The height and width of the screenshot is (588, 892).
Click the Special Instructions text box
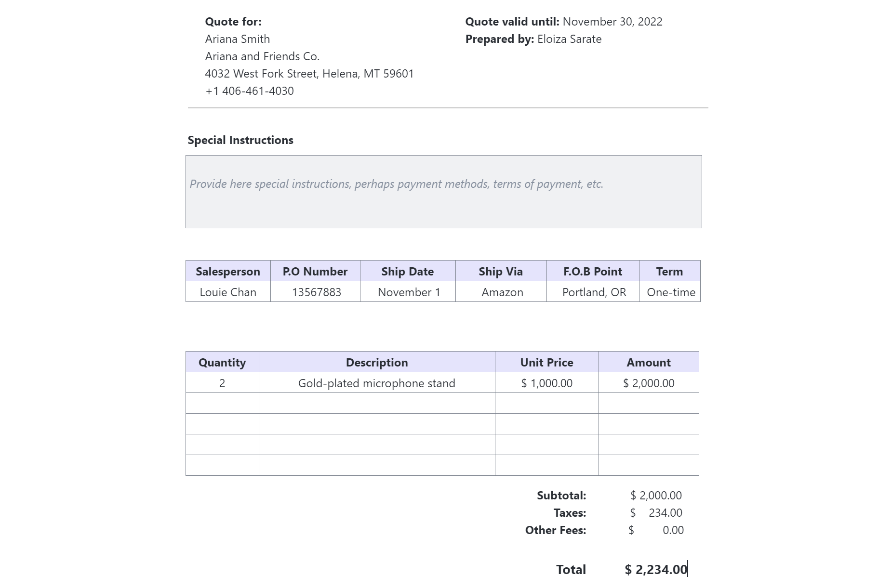(x=443, y=191)
